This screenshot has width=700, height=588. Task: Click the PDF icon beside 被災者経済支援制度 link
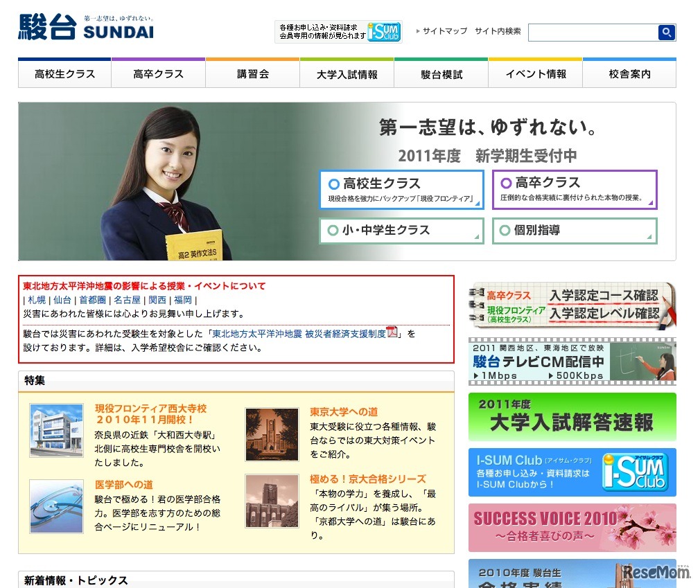coord(392,332)
